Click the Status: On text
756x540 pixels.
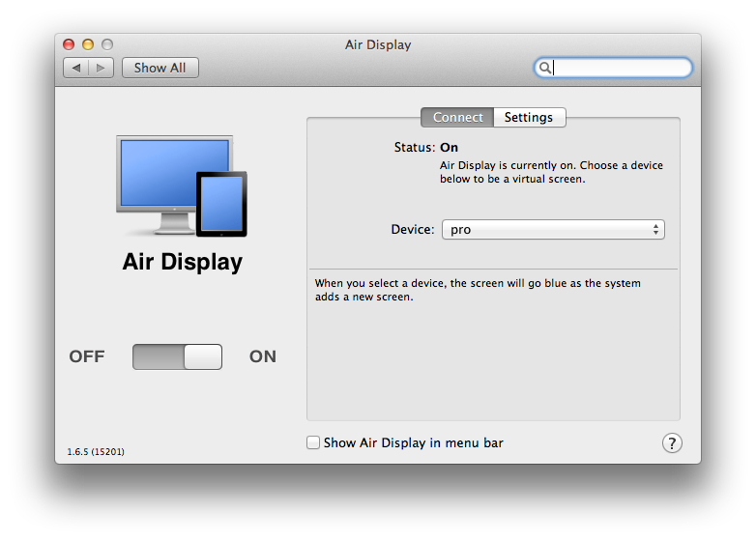coord(425,147)
